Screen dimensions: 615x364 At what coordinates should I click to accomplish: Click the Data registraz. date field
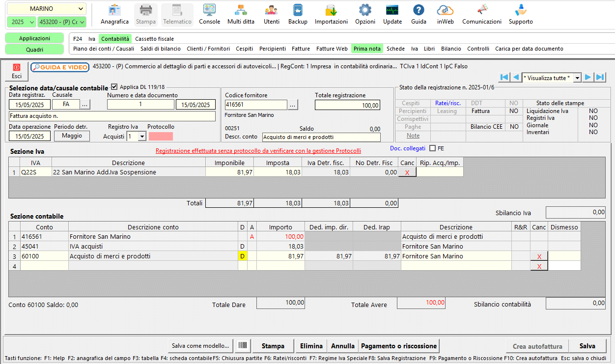pos(29,104)
